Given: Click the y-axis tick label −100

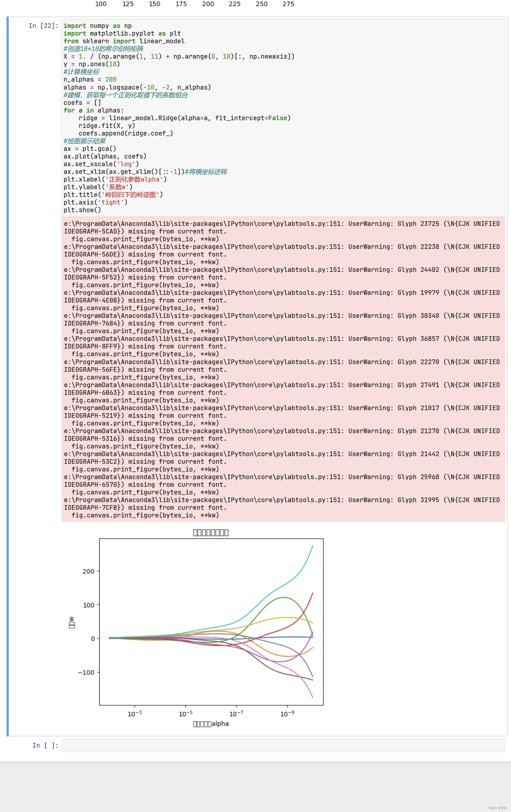Looking at the screenshot, I should 86,672.
